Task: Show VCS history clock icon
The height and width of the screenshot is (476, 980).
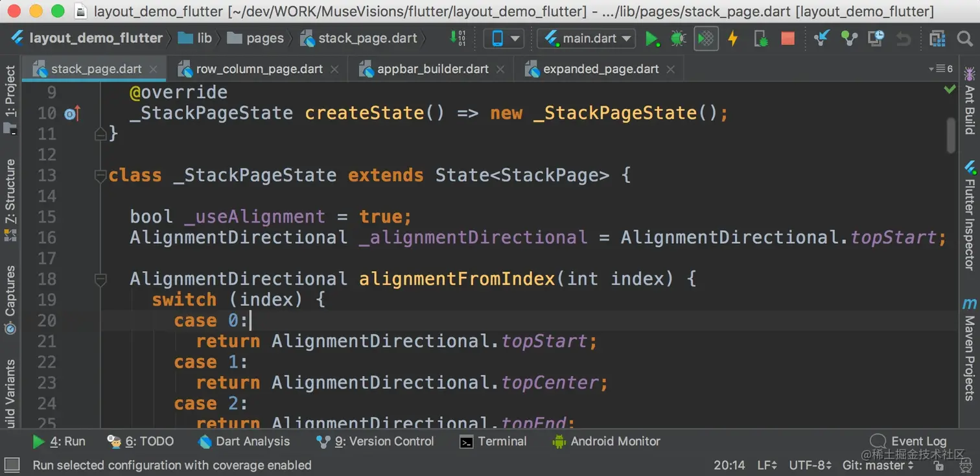Action: tap(876, 39)
